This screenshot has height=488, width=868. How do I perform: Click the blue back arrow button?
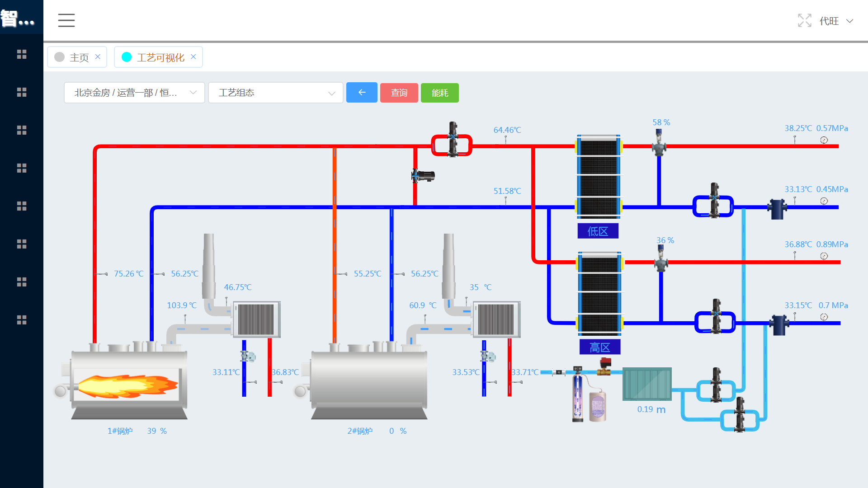[x=362, y=93]
